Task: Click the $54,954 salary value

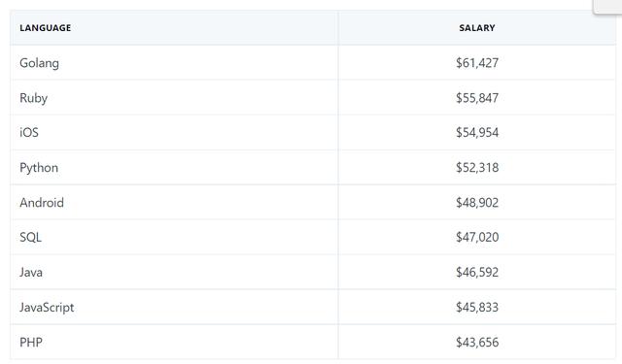Action: [x=477, y=132]
